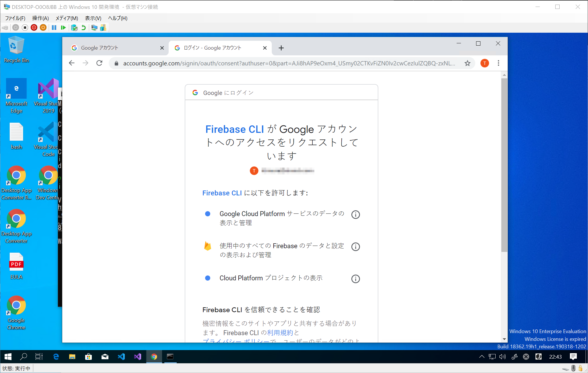Open Chrome three-dot menu
The height and width of the screenshot is (373, 588).
(499, 63)
